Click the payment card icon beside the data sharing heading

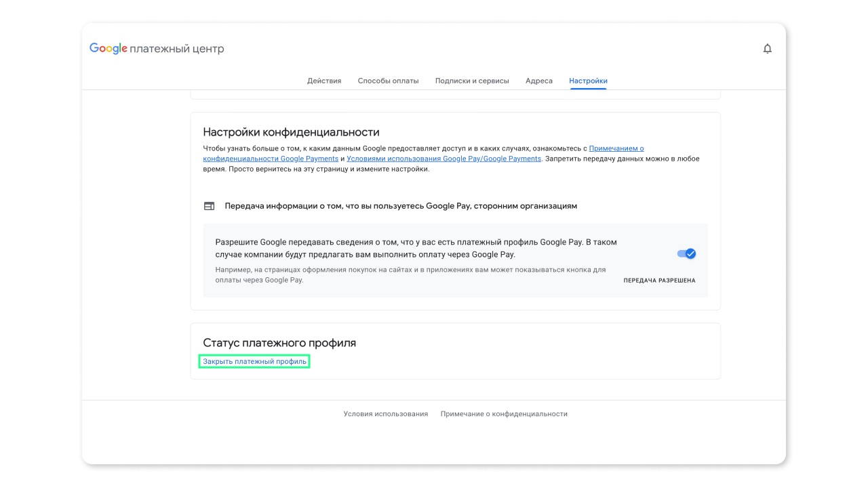[209, 205]
